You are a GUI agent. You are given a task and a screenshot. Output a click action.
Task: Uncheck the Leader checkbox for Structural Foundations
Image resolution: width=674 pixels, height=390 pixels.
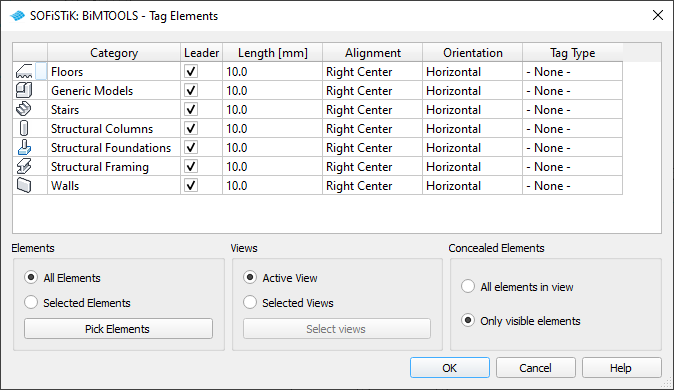[x=191, y=147]
